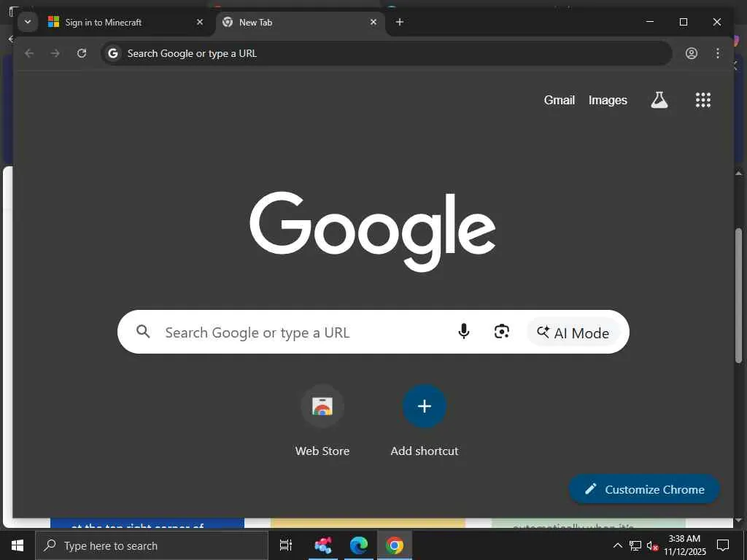Click the Google logo
Screen dimensions: 747x560
(373, 231)
